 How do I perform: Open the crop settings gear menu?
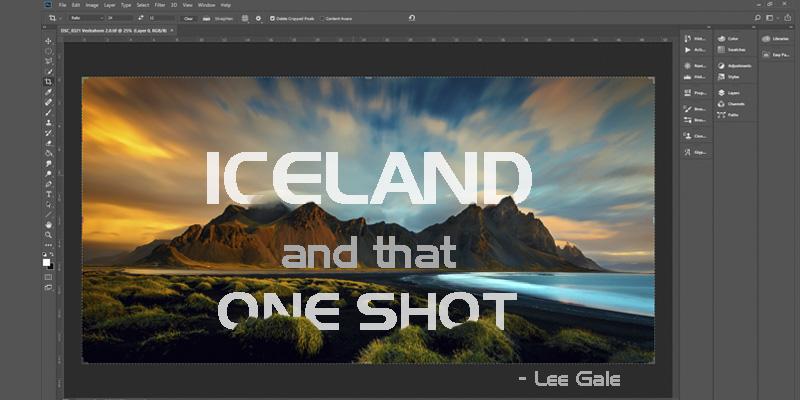[x=258, y=18]
